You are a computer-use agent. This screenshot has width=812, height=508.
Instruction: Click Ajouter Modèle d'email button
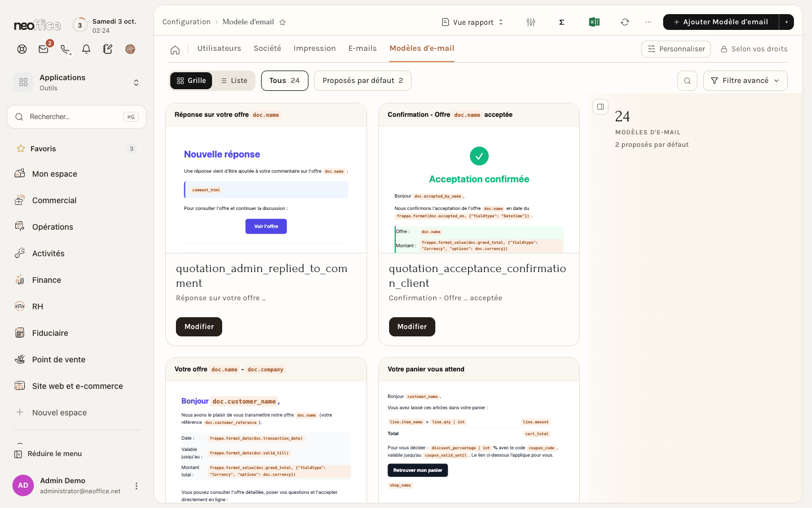(x=721, y=22)
